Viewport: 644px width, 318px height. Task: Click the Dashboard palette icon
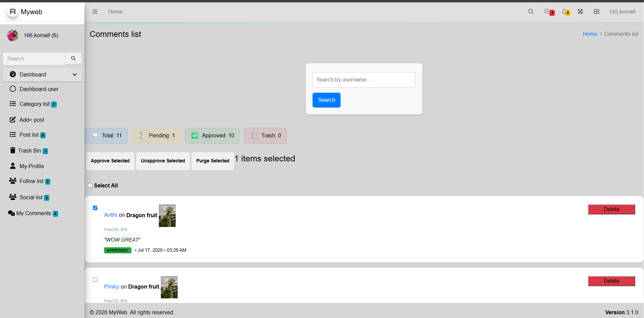13,74
